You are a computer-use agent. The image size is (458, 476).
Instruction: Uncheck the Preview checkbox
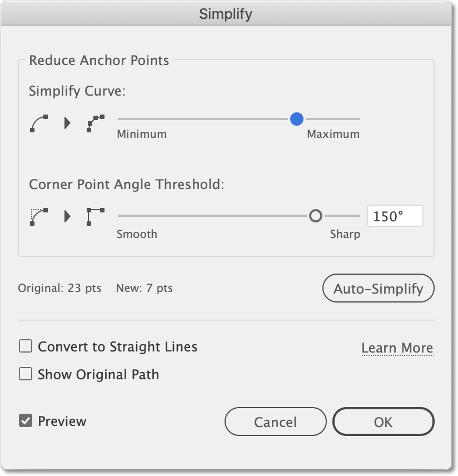[26, 420]
